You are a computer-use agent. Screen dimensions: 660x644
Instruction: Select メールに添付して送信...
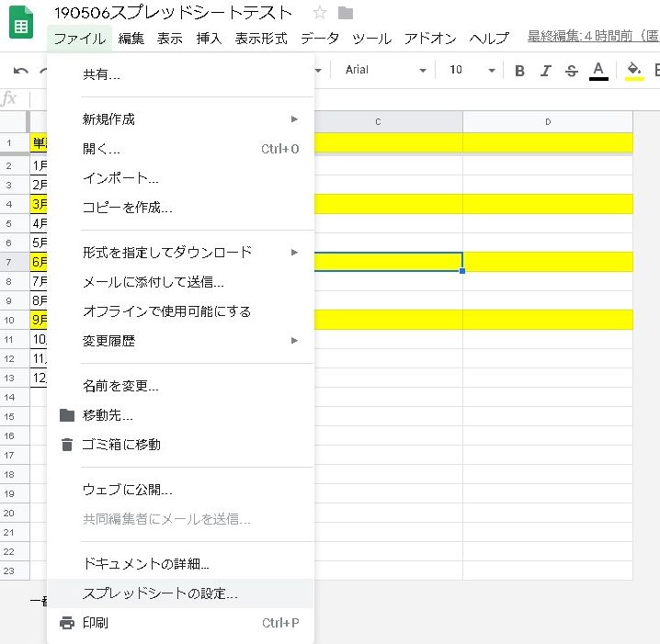180,281
